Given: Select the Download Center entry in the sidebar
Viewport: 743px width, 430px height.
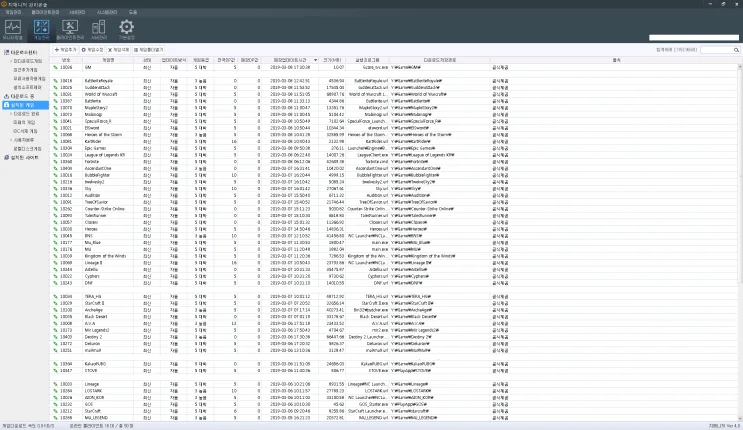Looking at the screenshot, I should pyautogui.click(x=24, y=52).
